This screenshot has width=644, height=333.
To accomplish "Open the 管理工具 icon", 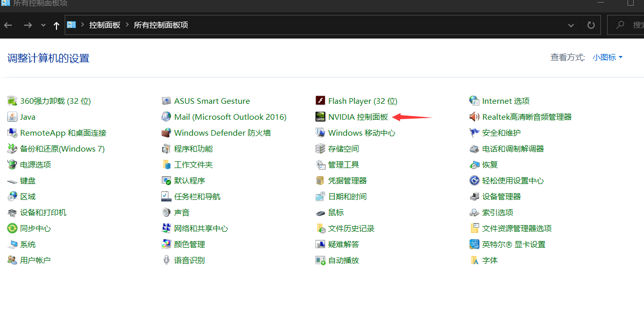I will click(x=320, y=164).
